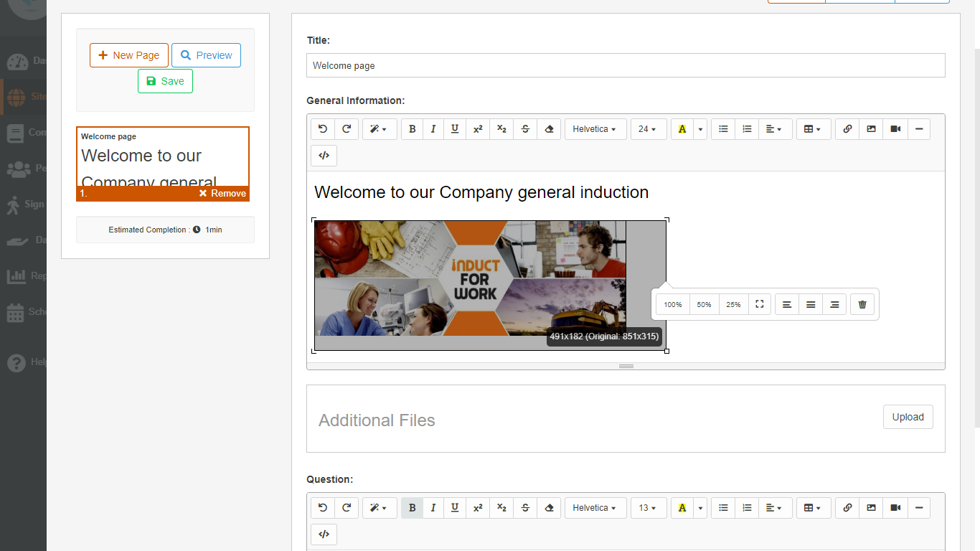Image resolution: width=980 pixels, height=551 pixels.
Task: Insert numbered list in General Information toolbar
Action: (x=747, y=129)
